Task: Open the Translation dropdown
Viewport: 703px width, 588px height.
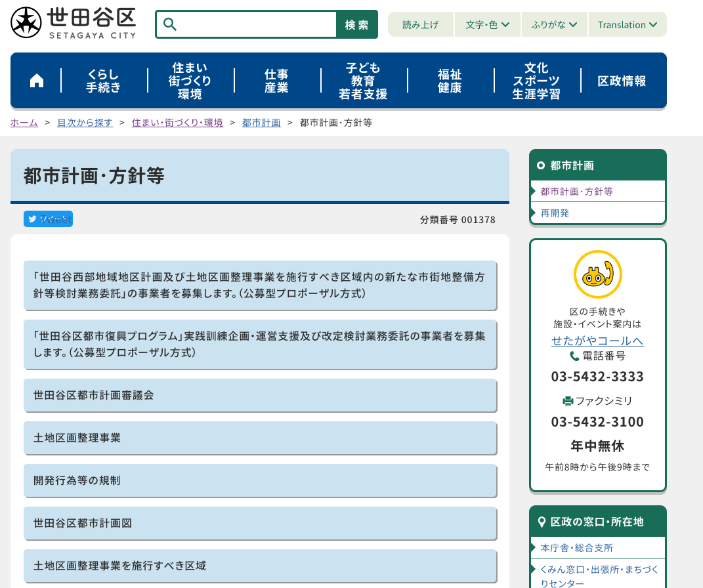Action: coord(627,25)
